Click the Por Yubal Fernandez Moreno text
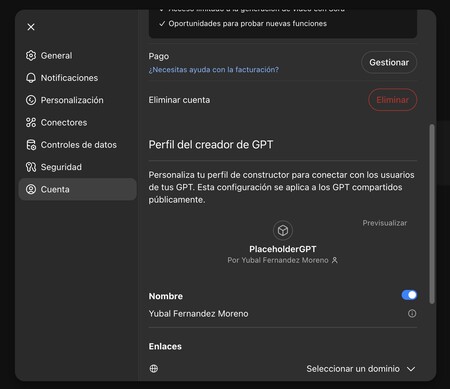The width and height of the screenshot is (450, 389). (x=278, y=260)
